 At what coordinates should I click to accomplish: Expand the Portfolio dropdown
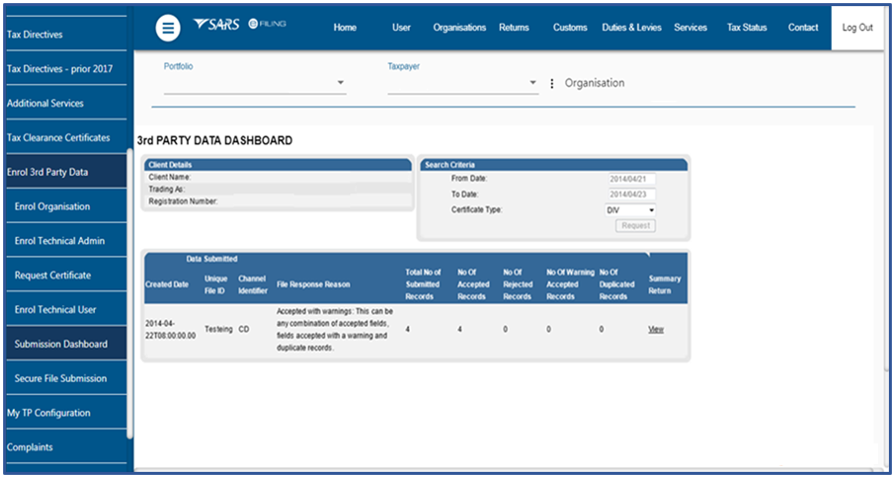pos(340,83)
